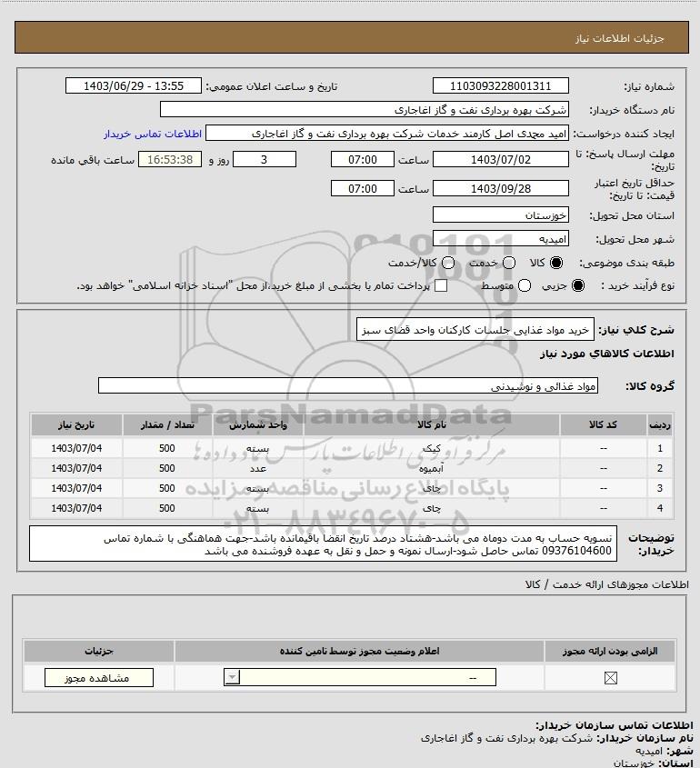Click the تعداد / مقدار column header
This screenshot has width=700, height=768.
tap(167, 424)
